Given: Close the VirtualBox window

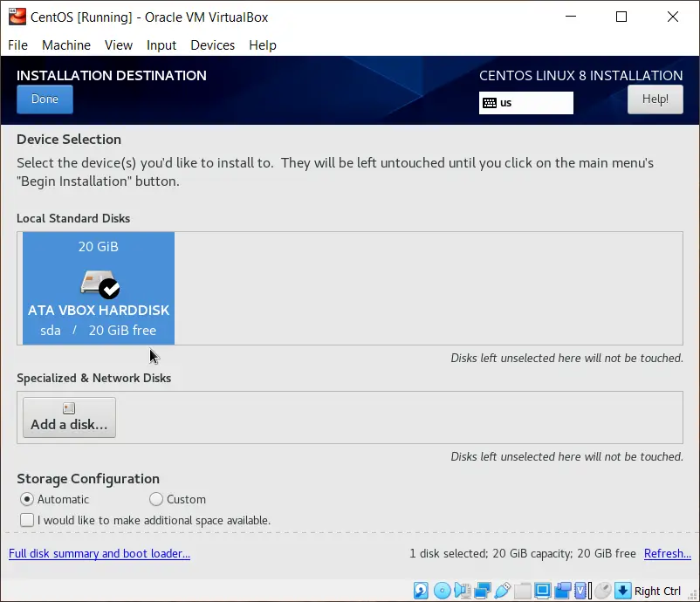Looking at the screenshot, I should tap(672, 17).
